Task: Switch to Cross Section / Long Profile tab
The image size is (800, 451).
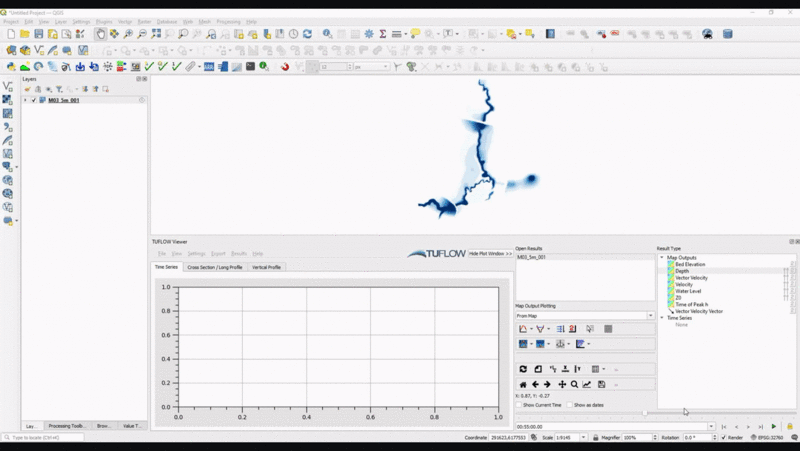Action: pyautogui.click(x=214, y=267)
